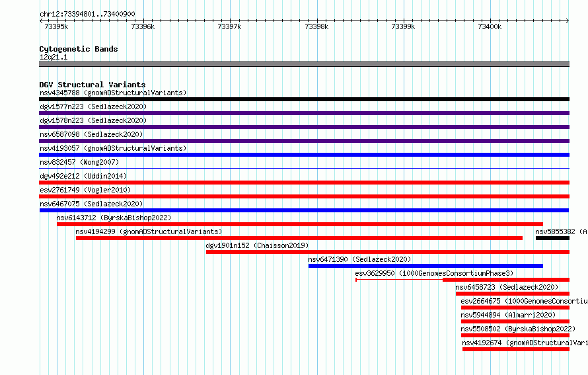Click the red nsv5944894 variant bar

515,321
